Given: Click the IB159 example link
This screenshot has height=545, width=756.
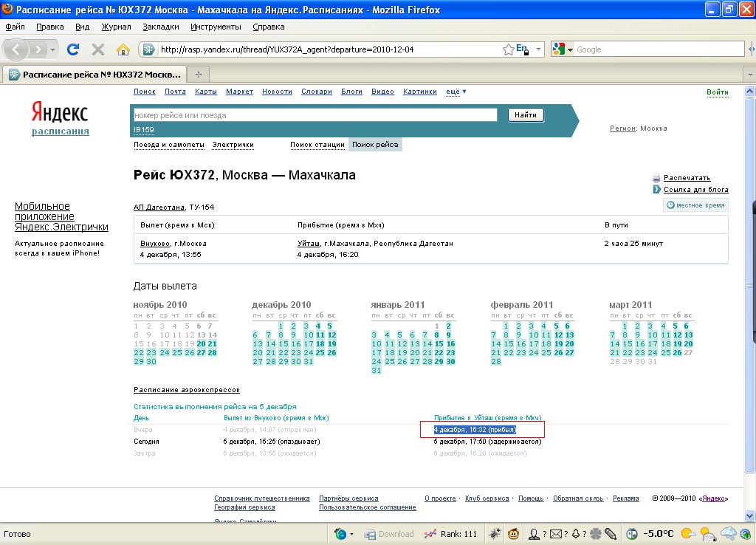Looking at the screenshot, I should point(144,130).
